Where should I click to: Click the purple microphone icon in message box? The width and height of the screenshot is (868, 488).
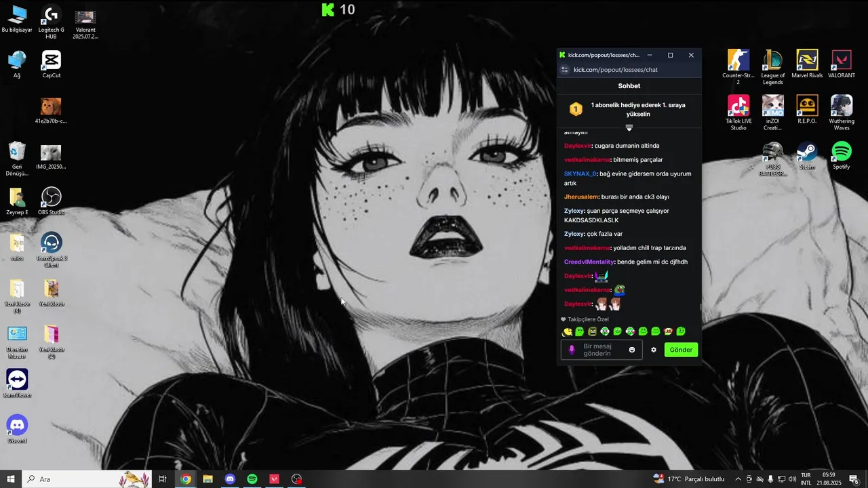pyautogui.click(x=572, y=350)
